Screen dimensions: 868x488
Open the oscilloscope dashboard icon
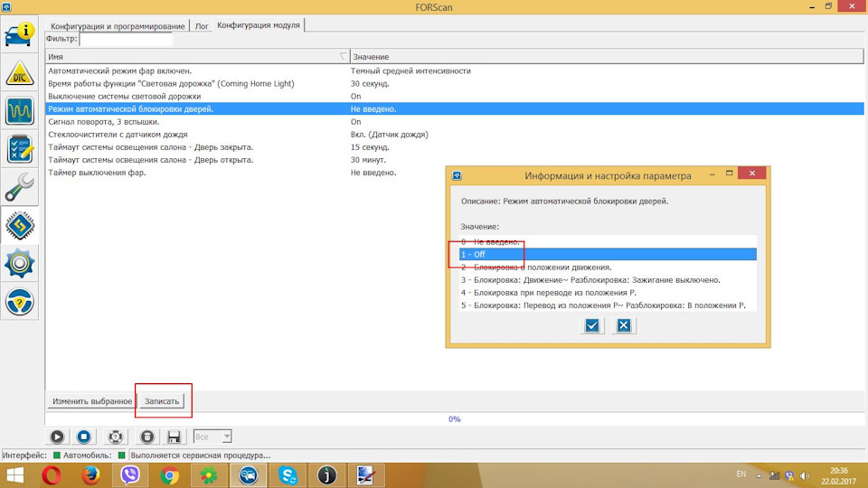pos(19,110)
